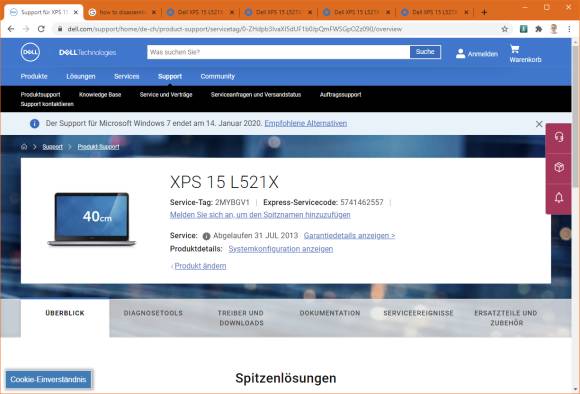Click the Support breadcrumb link

[x=53, y=147]
